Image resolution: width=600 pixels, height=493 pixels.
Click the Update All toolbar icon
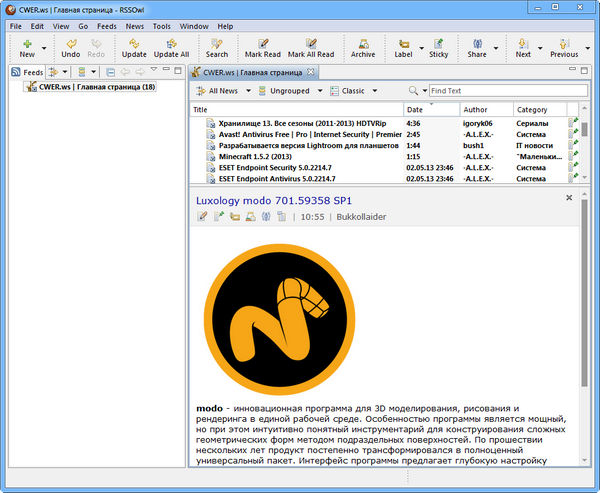[171, 48]
